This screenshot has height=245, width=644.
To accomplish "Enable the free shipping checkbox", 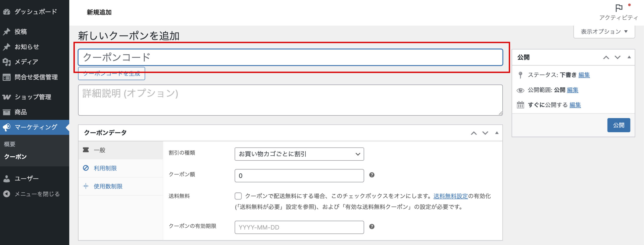I will click(x=238, y=196).
